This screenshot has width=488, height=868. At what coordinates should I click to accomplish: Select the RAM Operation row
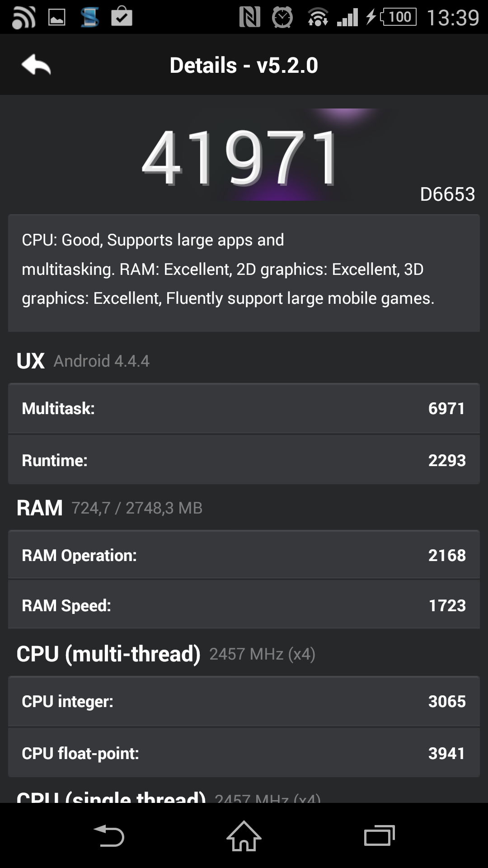click(x=244, y=555)
